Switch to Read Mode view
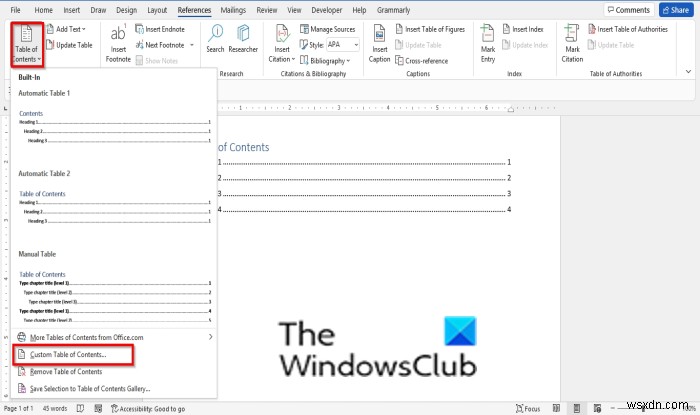 (x=556, y=408)
